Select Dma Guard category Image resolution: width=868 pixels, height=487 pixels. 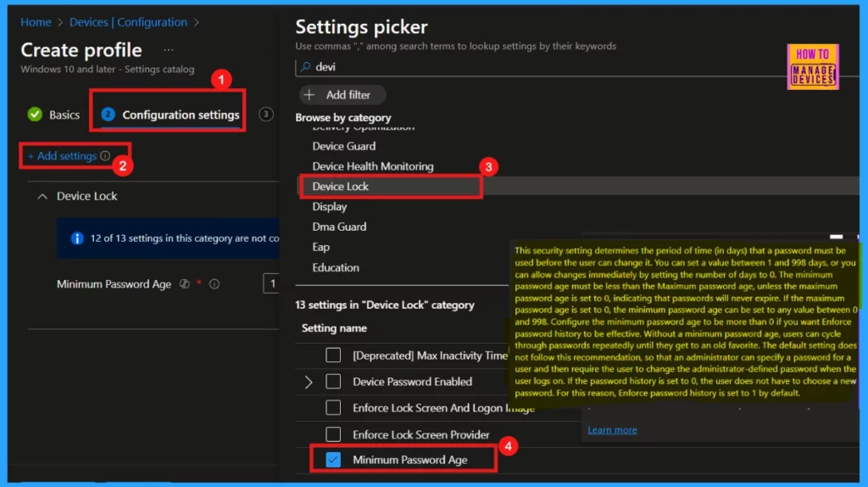(x=339, y=227)
